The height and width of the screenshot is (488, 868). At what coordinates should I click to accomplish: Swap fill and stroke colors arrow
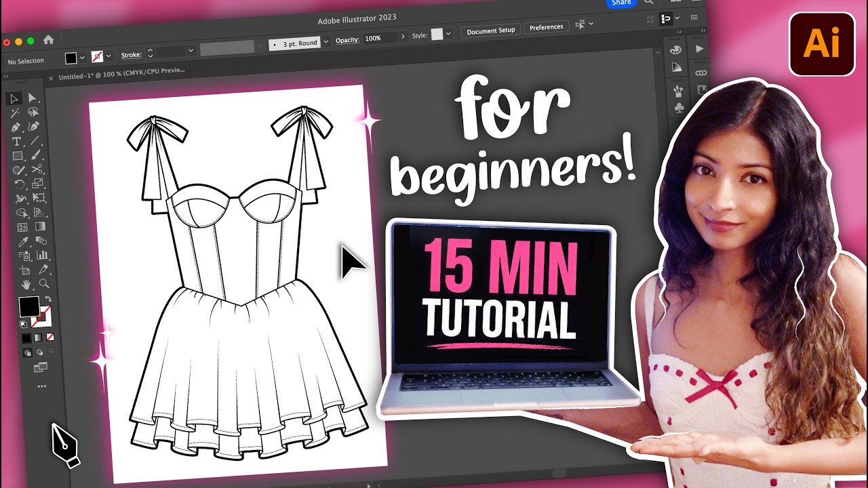[x=47, y=299]
